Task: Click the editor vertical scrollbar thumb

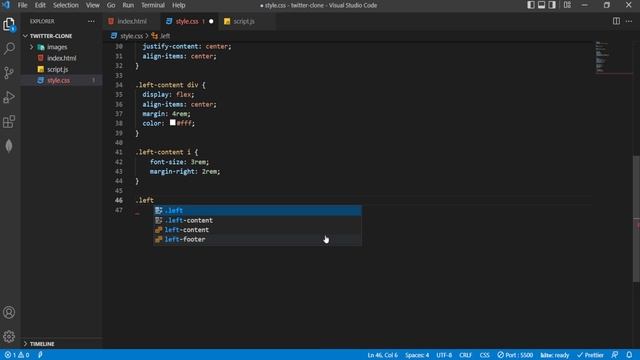Action: coord(636,218)
